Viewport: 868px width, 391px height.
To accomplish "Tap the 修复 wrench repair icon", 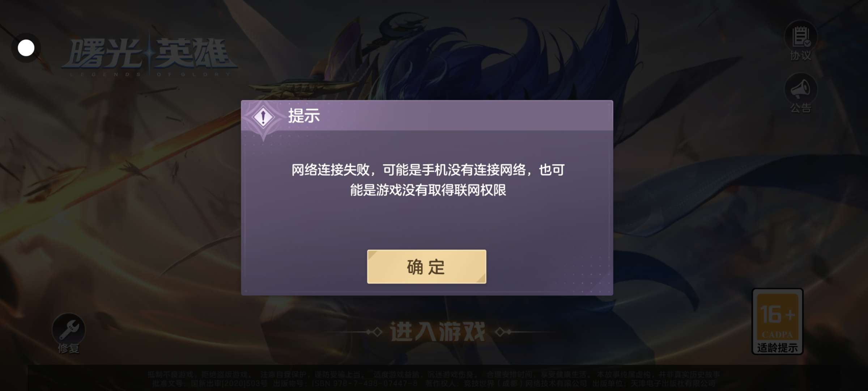I will pos(68,329).
